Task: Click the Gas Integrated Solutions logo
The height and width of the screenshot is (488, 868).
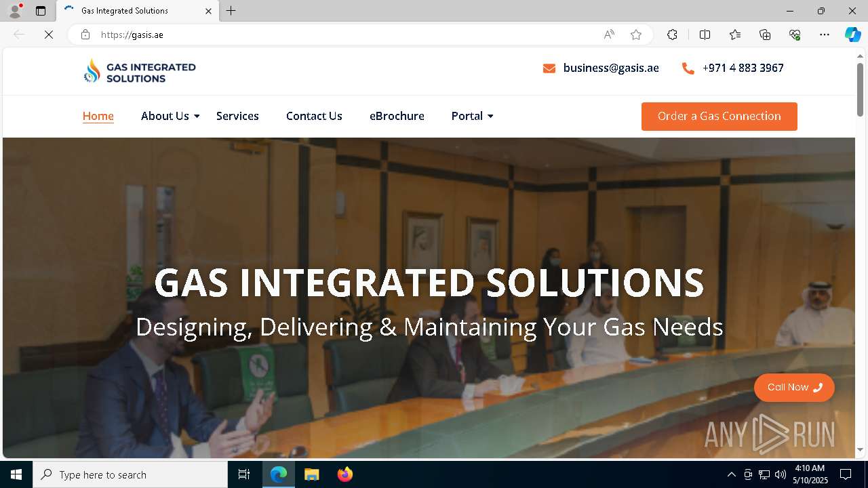Action: pyautogui.click(x=140, y=72)
